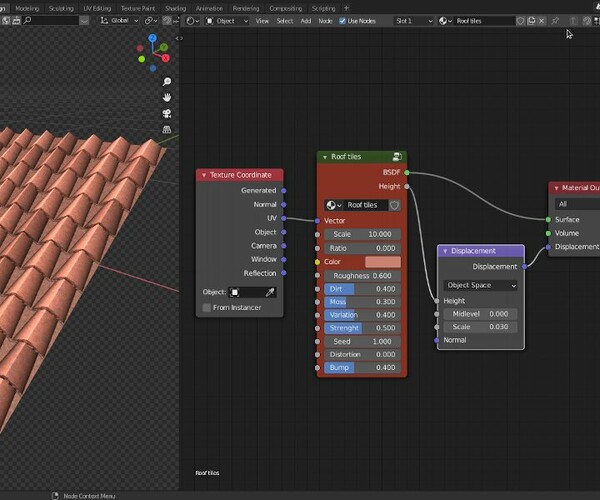Click the Dirt slider on Roof tiles node
This screenshot has height=500, width=600.
[362, 289]
